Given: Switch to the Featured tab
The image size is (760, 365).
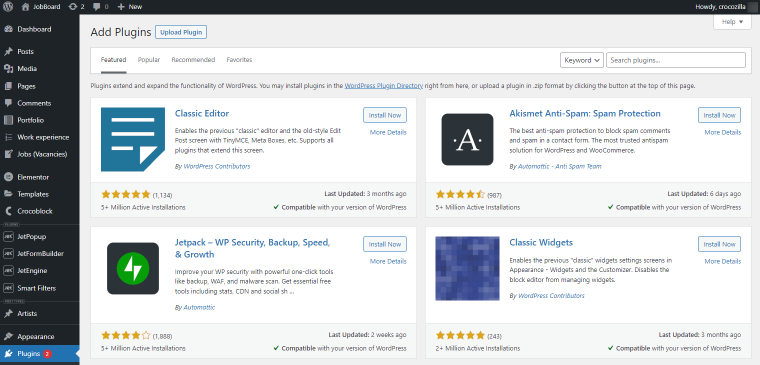Looking at the screenshot, I should (113, 60).
